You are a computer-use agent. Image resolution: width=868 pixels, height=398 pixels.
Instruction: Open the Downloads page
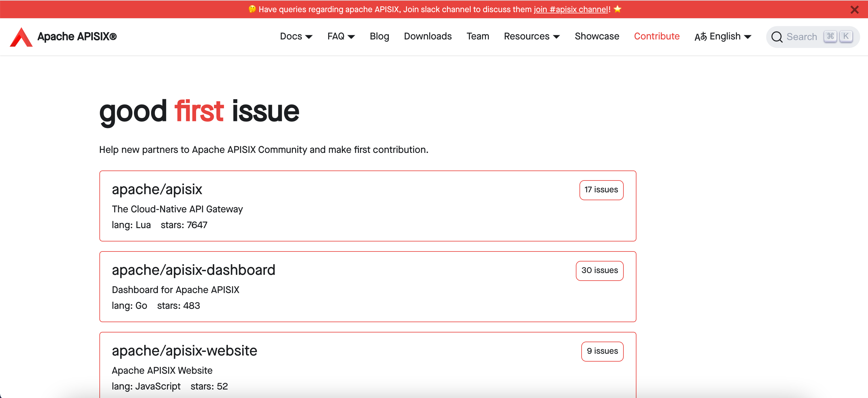(428, 36)
